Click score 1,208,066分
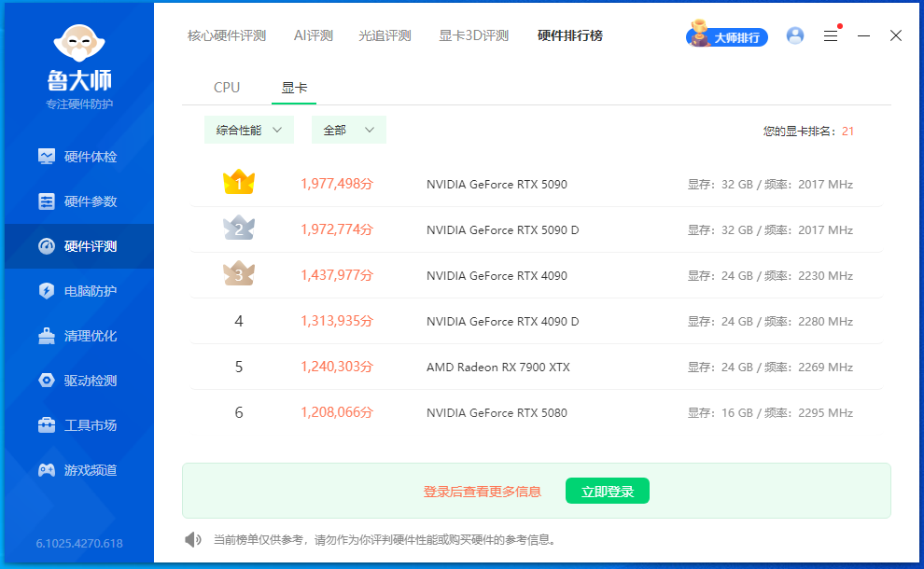This screenshot has width=924, height=569. [337, 412]
